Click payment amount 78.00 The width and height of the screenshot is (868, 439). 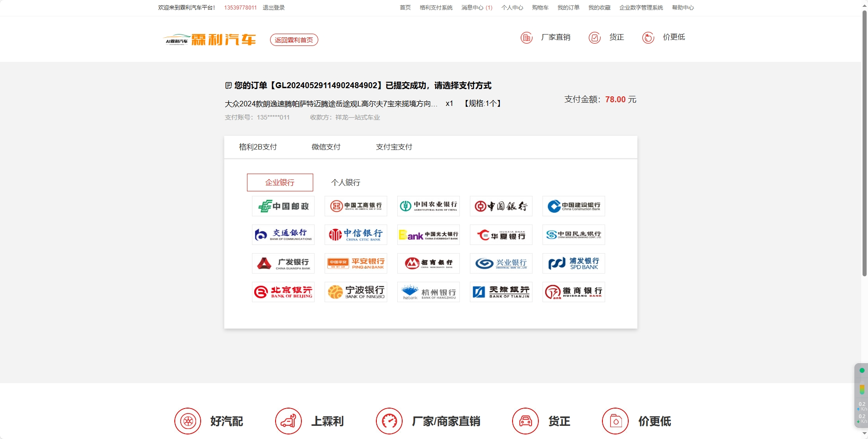615,100
